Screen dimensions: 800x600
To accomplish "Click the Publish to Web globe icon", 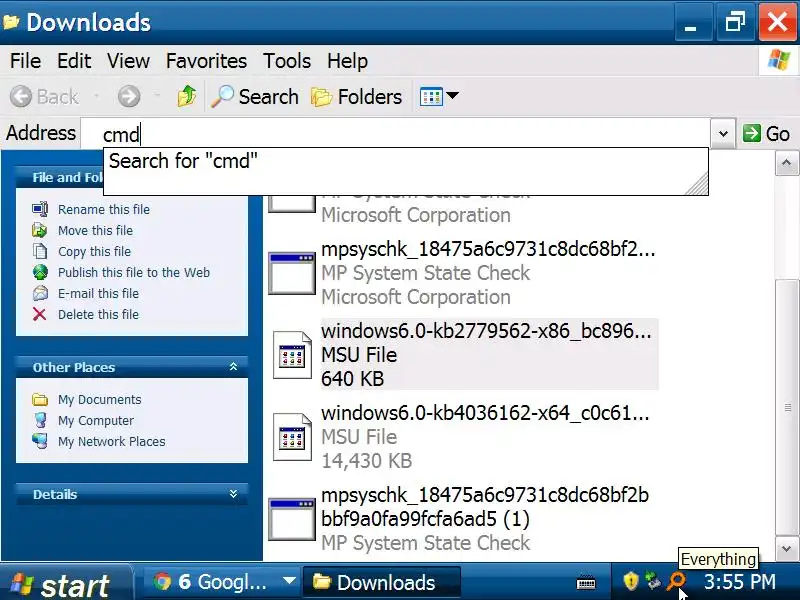I will click(40, 272).
